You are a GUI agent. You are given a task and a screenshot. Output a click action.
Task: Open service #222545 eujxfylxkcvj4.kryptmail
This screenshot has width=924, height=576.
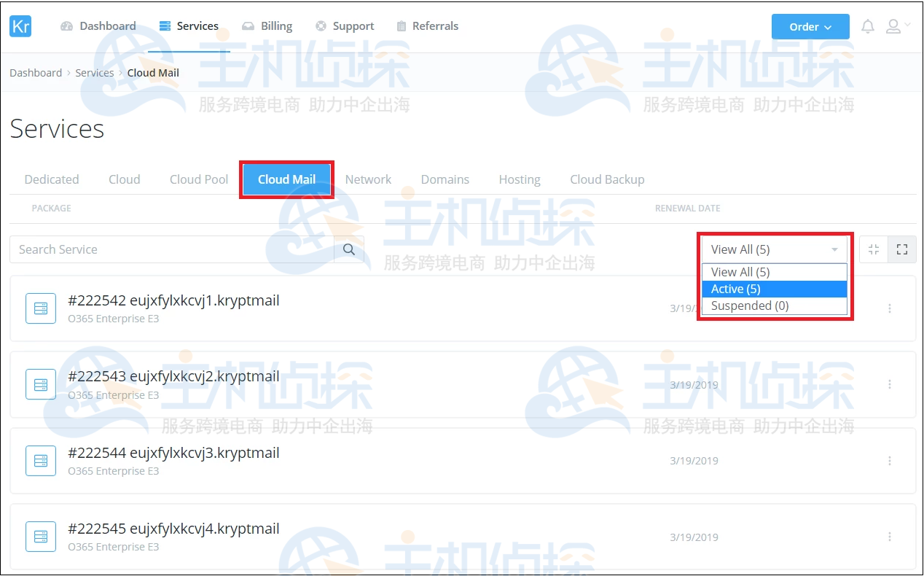[173, 529]
